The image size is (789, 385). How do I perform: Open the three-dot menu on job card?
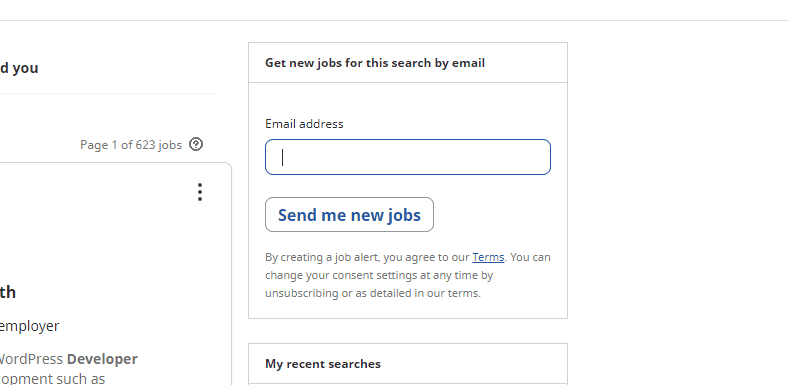200,192
